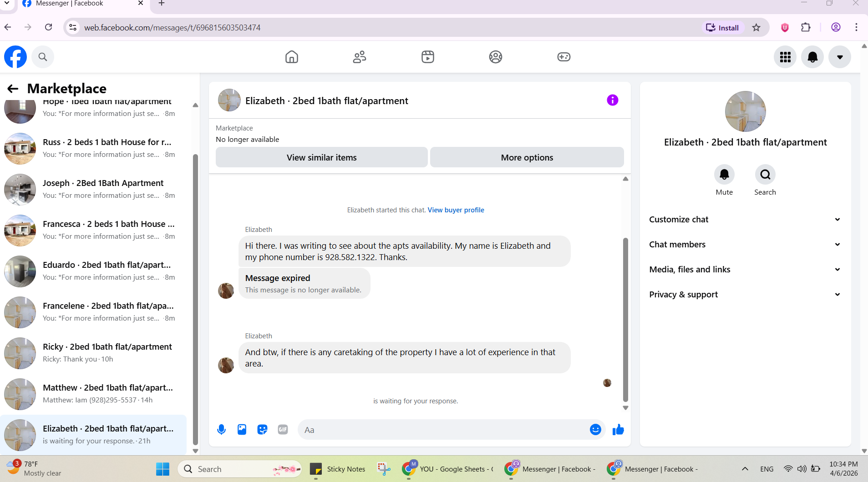Screen dimensions: 868x482
Task: Expand Chat members section
Action: (x=745, y=244)
